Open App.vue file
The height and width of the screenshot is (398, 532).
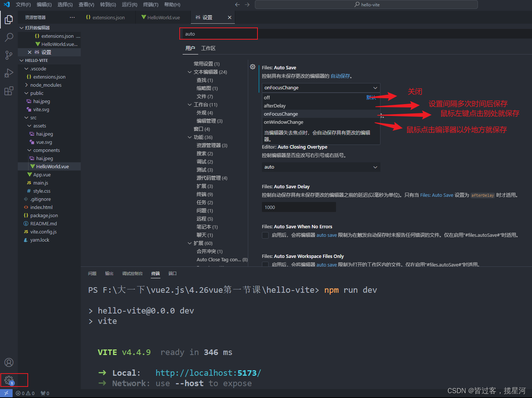pos(42,175)
